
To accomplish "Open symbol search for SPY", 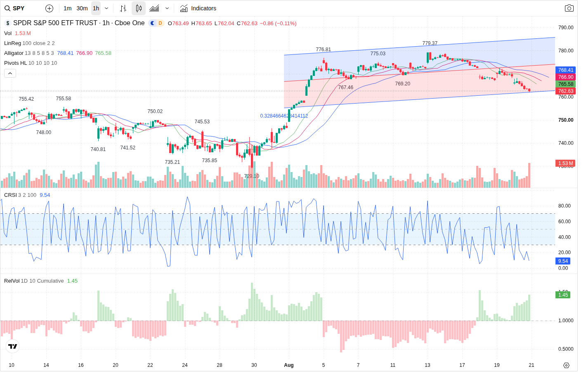I will tap(15, 8).
